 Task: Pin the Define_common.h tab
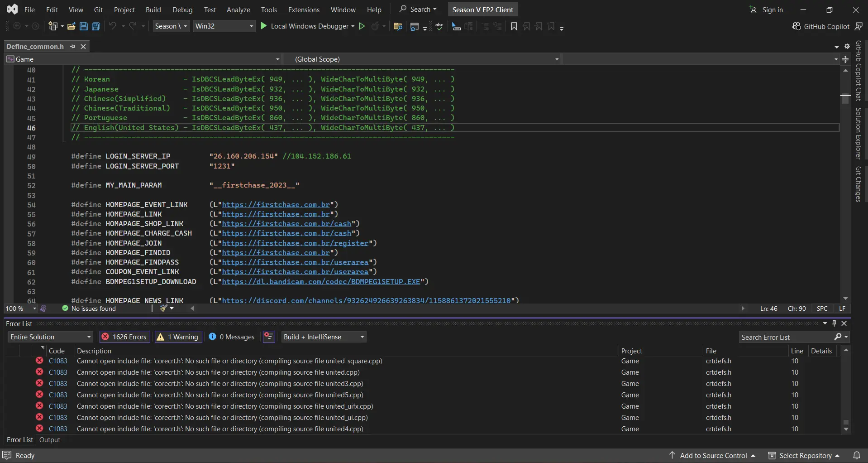tap(72, 46)
